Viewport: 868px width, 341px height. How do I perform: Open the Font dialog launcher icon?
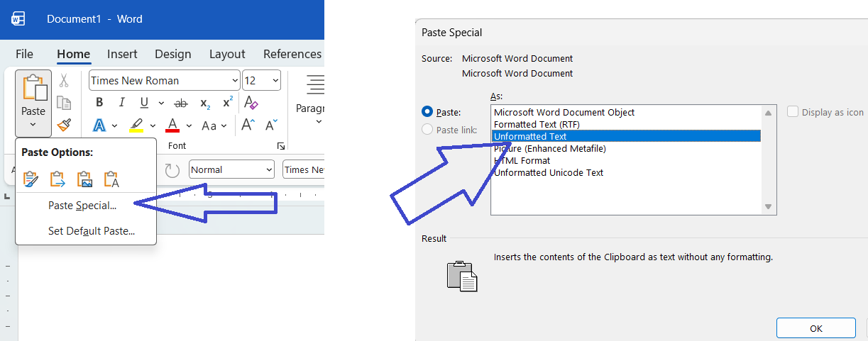(281, 146)
